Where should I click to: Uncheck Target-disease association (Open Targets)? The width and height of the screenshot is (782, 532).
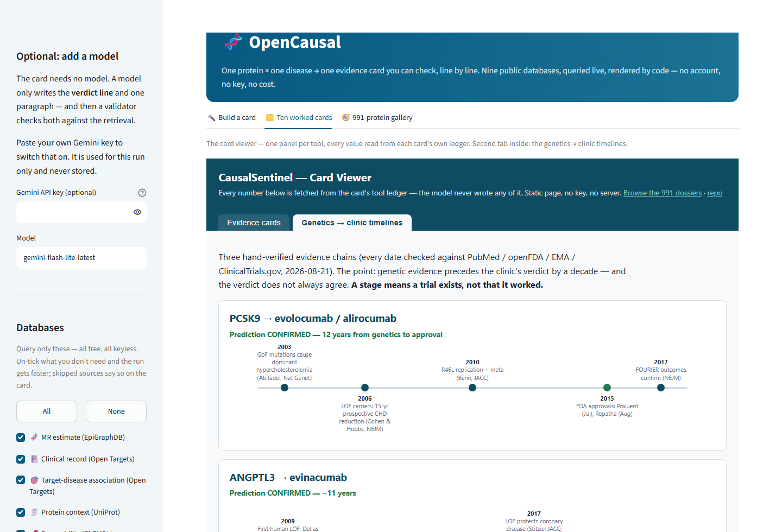(x=21, y=480)
